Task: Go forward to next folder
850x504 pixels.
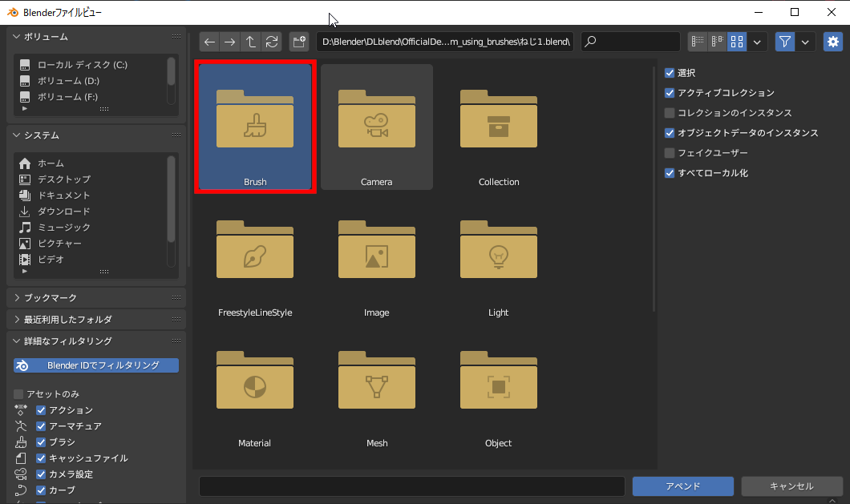Action: (x=230, y=42)
